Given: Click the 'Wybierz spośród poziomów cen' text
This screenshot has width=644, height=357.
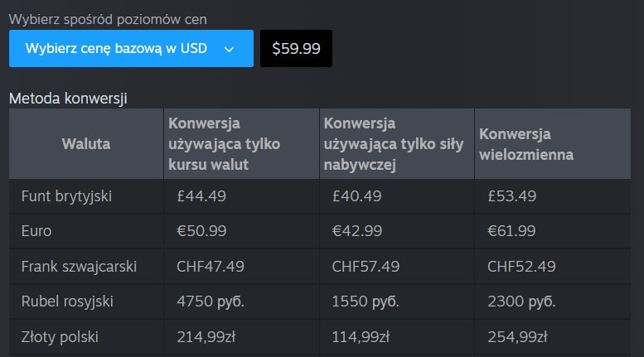Looking at the screenshot, I should [108, 18].
